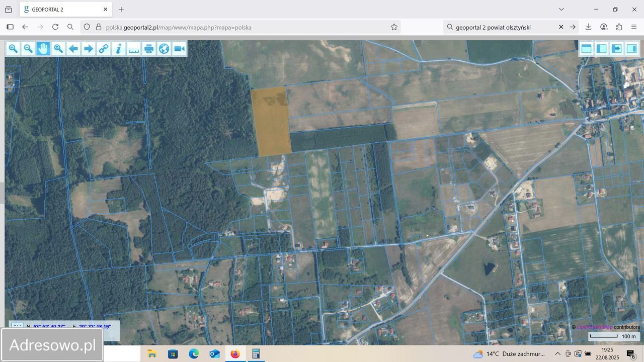
Task: Select the ruler measurement tool
Action: [x=134, y=48]
